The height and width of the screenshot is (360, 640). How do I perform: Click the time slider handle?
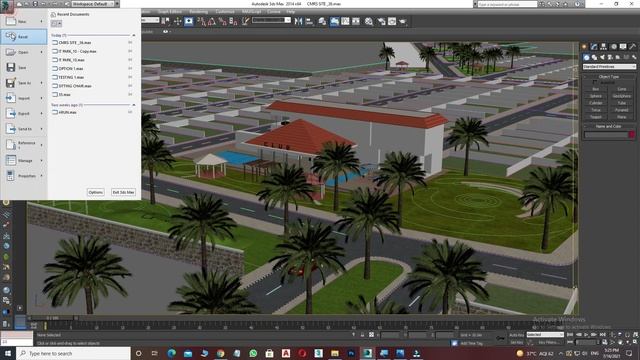(53, 318)
